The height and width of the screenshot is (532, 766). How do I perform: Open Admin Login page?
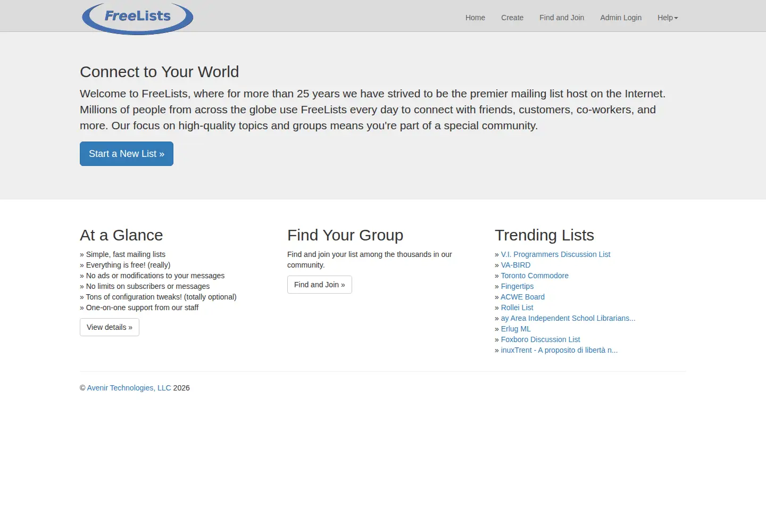(621, 18)
